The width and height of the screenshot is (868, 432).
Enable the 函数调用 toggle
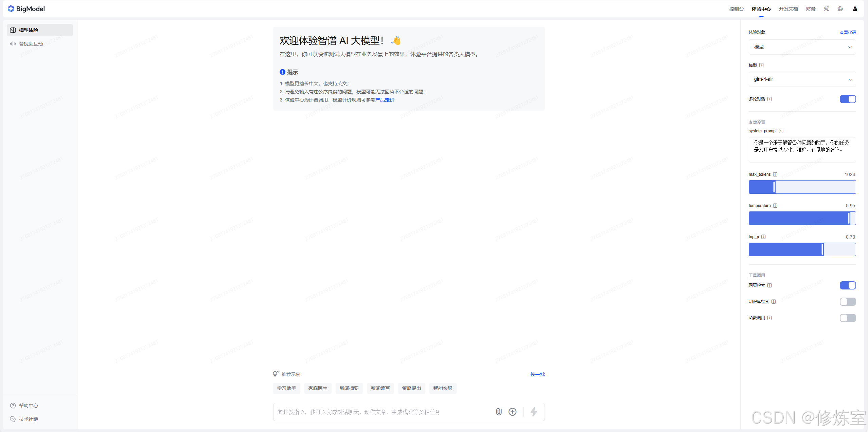tap(848, 318)
